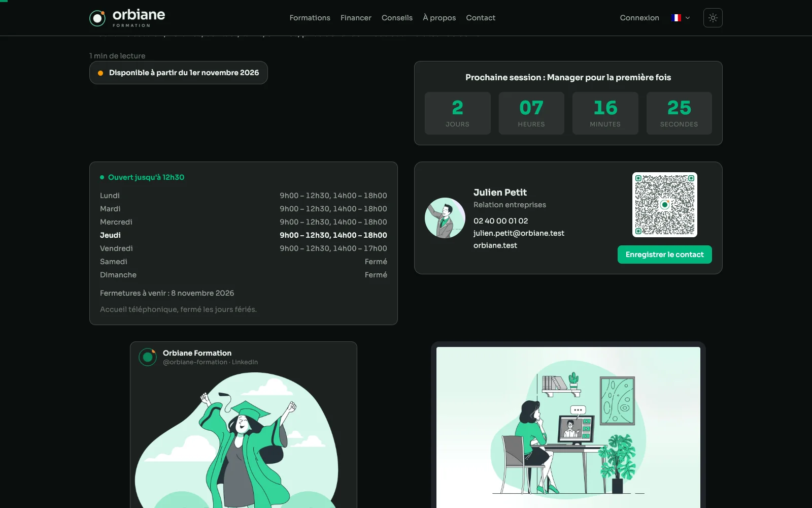Go to the Financer menu item
Image resolution: width=812 pixels, height=508 pixels.
(356, 18)
